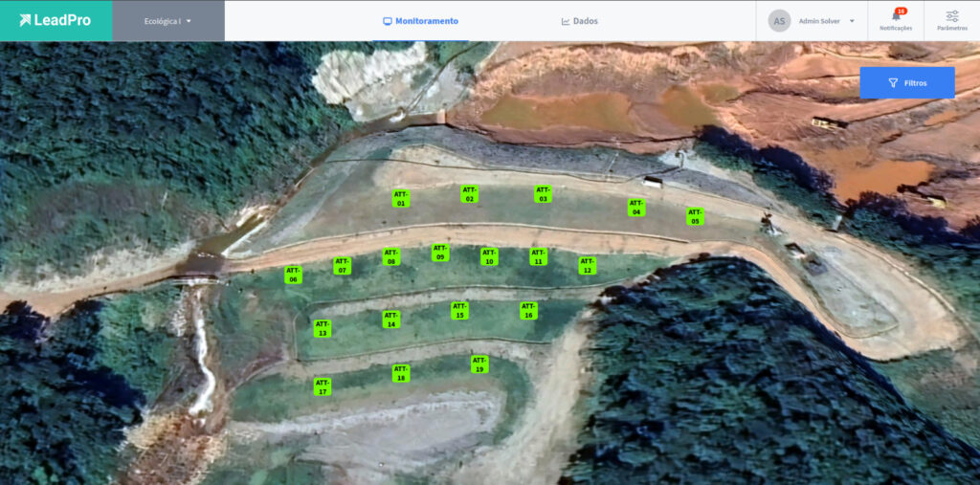Image resolution: width=980 pixels, height=485 pixels.
Task: Switch to the Monitoramento tab
Action: pos(420,21)
